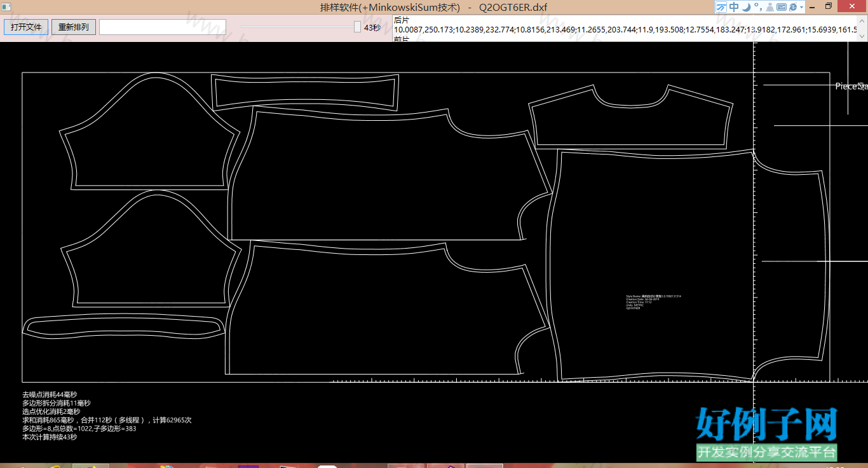Viewport: 868px width, 468px height.
Task: Click the 后片 line in coordinates box
Action: point(402,20)
